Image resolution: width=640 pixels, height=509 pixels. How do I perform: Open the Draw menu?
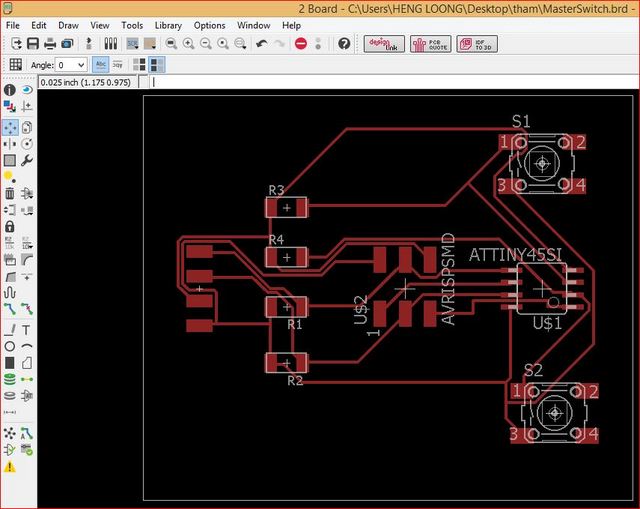68,25
